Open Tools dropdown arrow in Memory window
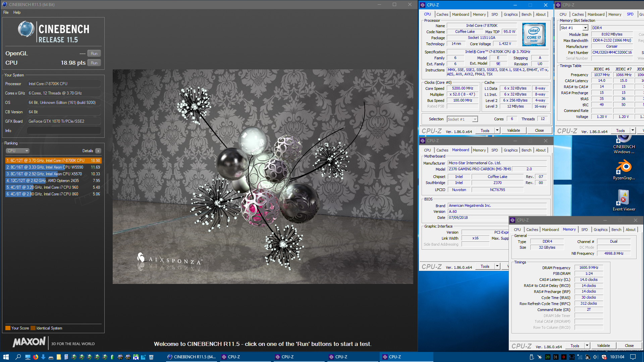Viewport: 644px width, 362px height. click(x=587, y=346)
